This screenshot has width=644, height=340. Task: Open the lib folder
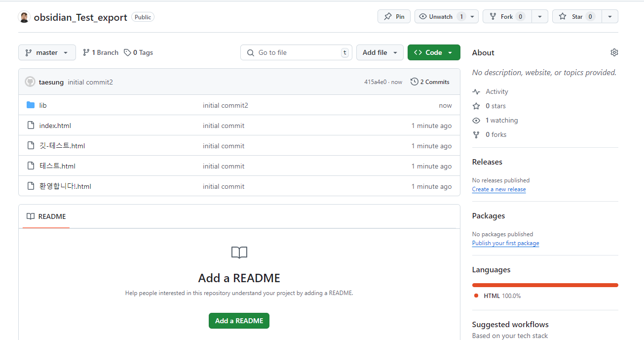[43, 105]
